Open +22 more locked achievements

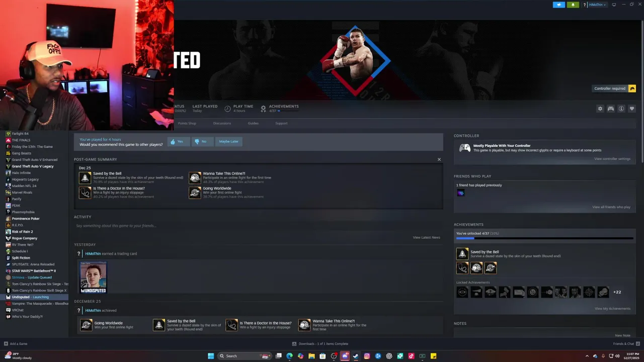617,292
